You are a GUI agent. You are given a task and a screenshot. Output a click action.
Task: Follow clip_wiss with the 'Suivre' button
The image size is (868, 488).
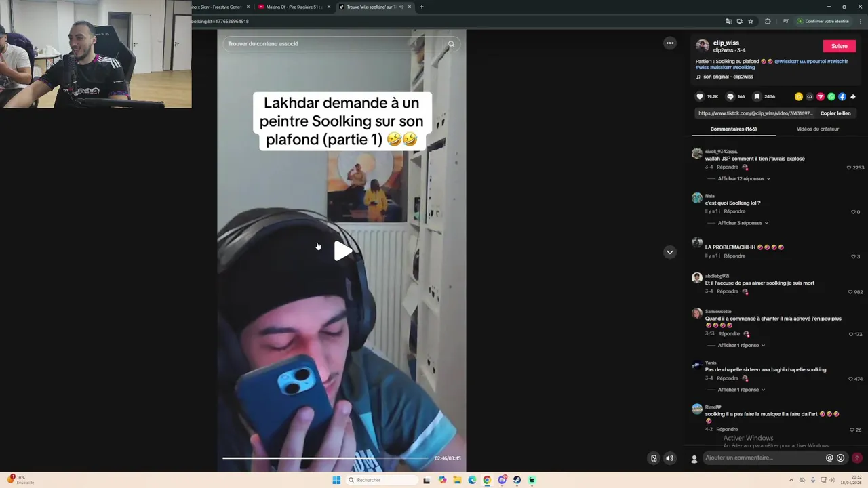(x=840, y=46)
